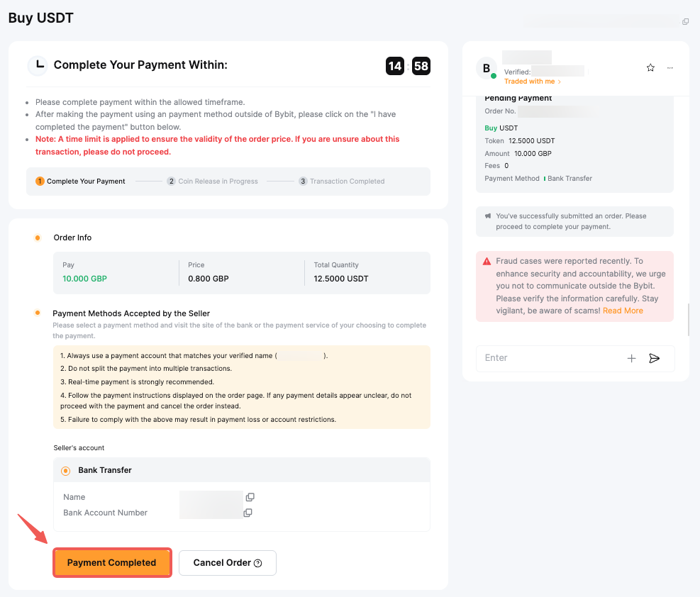Open the Read More fraud warning link
Image resolution: width=700 pixels, height=597 pixels.
[623, 311]
